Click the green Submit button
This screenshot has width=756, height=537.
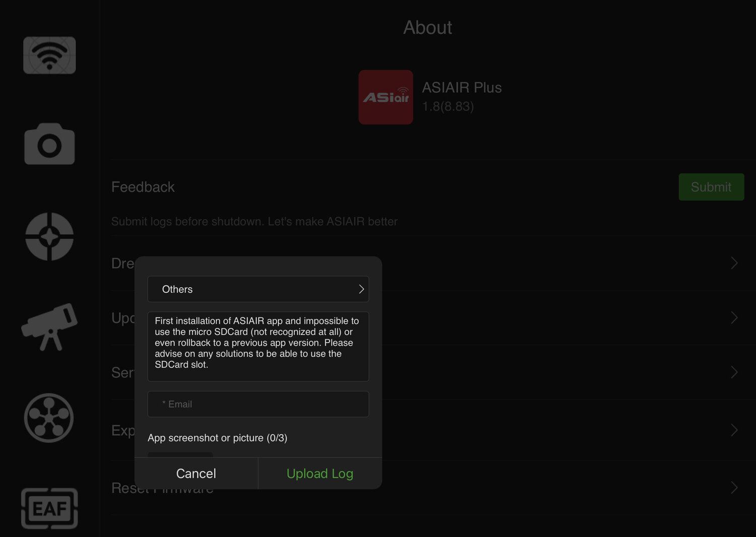(711, 187)
